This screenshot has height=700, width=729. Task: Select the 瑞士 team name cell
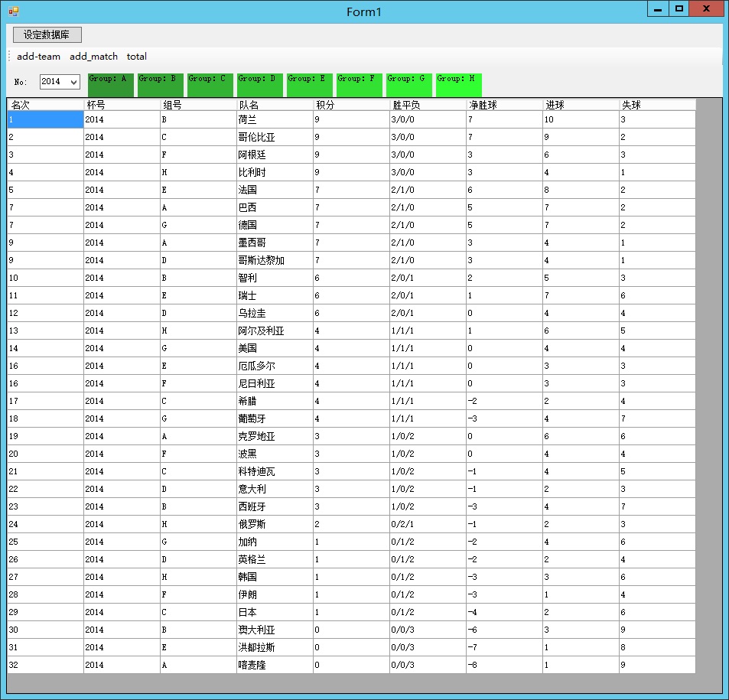[275, 295]
